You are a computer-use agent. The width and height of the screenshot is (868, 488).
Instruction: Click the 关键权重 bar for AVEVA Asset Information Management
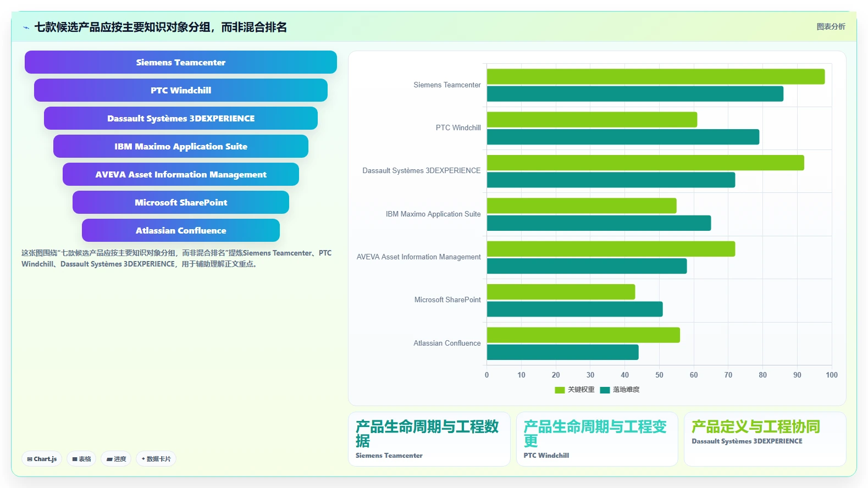pyautogui.click(x=611, y=249)
